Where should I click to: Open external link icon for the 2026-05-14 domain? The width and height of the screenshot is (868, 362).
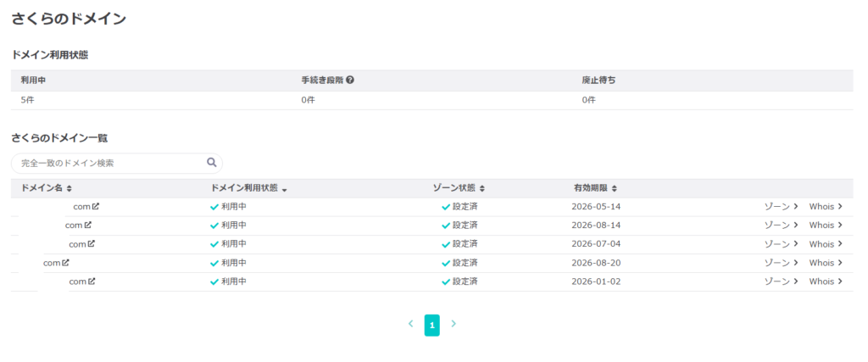[96, 206]
